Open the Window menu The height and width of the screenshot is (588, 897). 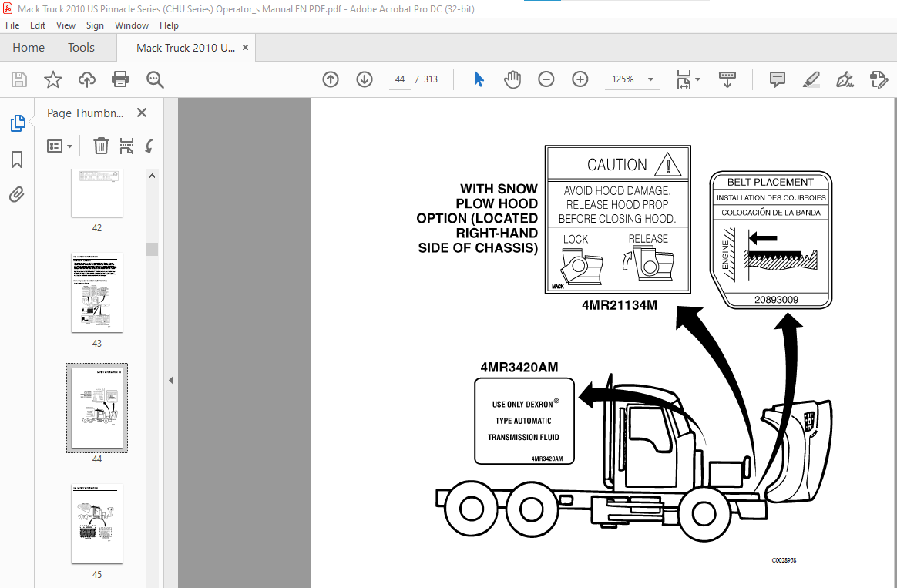tap(132, 25)
